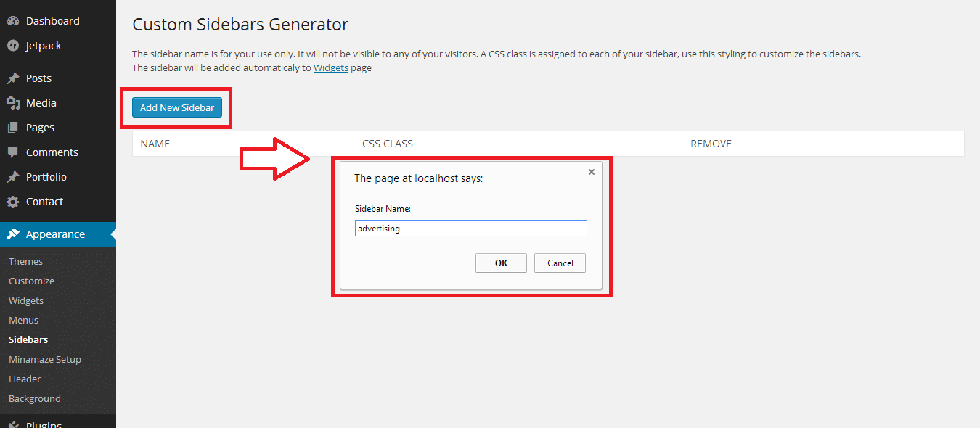Screen dimensions: 980x428
Task: Click the Comments bubble icon
Action: pyautogui.click(x=13, y=152)
